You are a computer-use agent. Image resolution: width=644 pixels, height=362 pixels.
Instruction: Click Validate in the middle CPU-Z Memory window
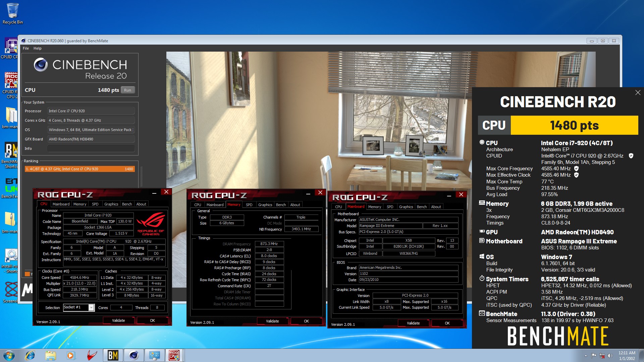[x=272, y=321]
